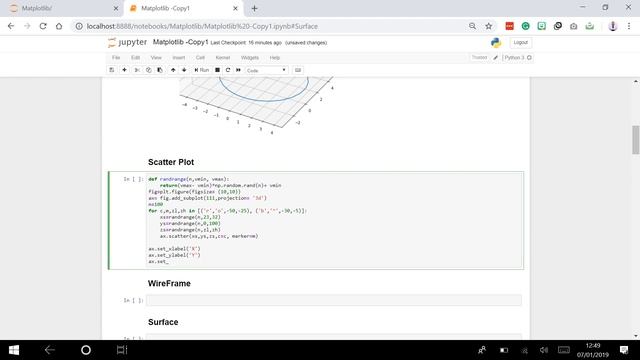Rename notebook title Matplotlib -Copy1
Image resolution: width=640 pixels, height=360 pixels.
coord(180,42)
